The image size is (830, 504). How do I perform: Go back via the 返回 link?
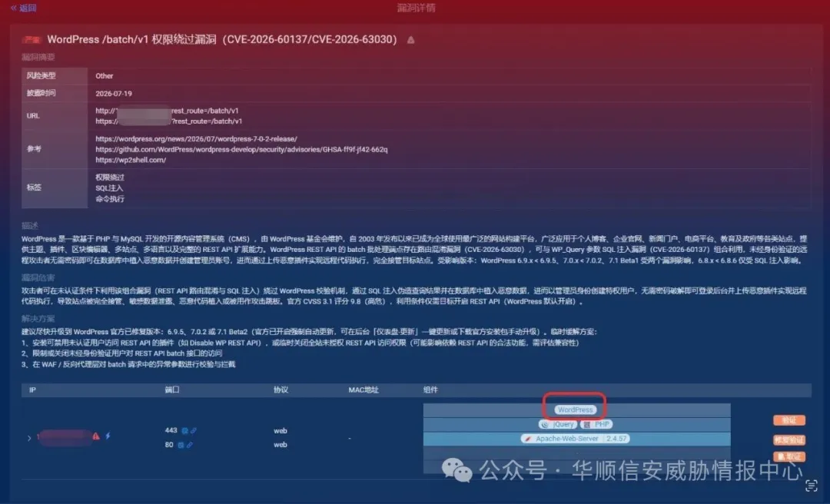click(24, 8)
